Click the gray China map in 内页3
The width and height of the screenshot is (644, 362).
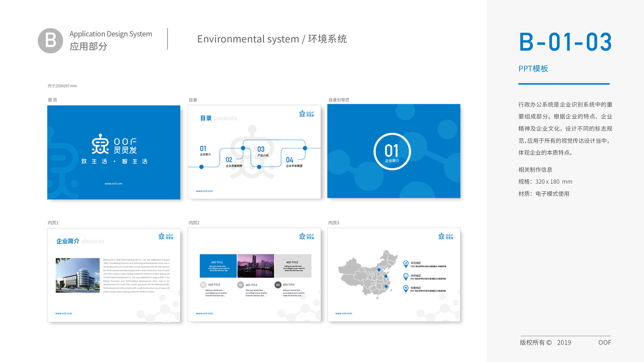tap(368, 275)
